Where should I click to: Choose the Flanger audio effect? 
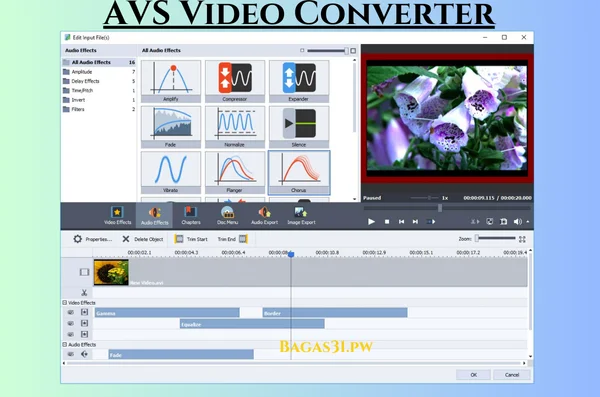click(235, 173)
